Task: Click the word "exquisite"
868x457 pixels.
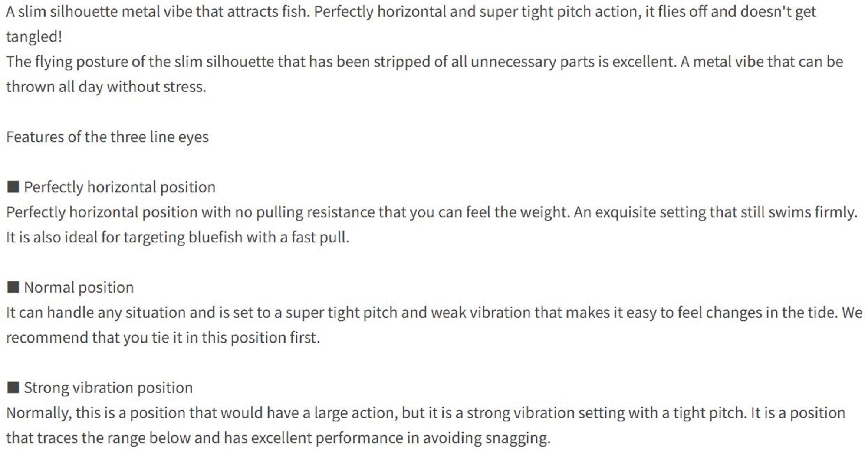Action: [x=625, y=212]
